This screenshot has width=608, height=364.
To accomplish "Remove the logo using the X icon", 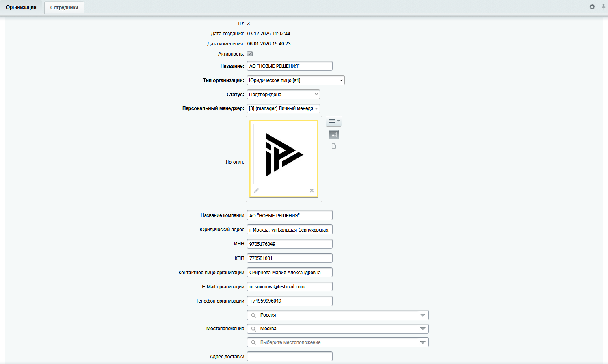I will tap(312, 191).
